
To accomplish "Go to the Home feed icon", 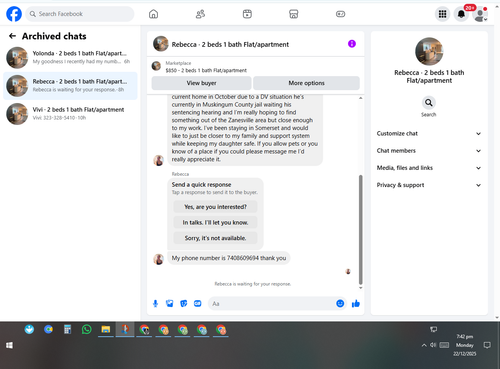I will pyautogui.click(x=153, y=14).
